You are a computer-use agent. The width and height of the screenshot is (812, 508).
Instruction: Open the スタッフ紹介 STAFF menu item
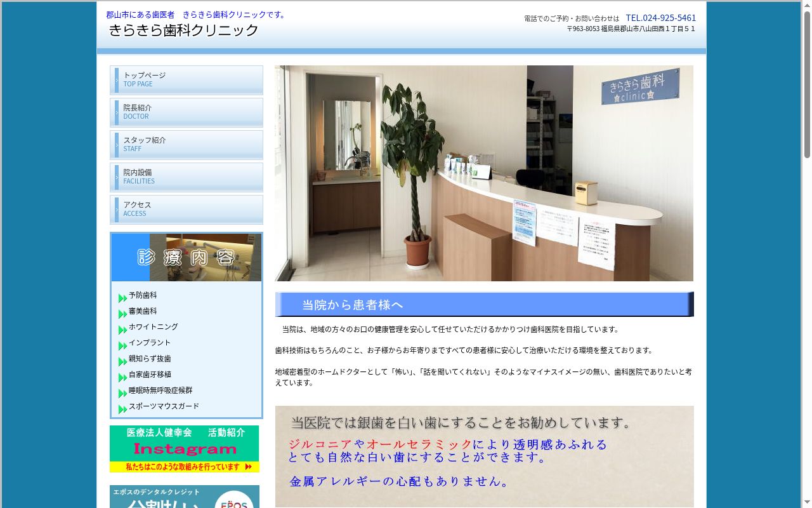(x=187, y=145)
